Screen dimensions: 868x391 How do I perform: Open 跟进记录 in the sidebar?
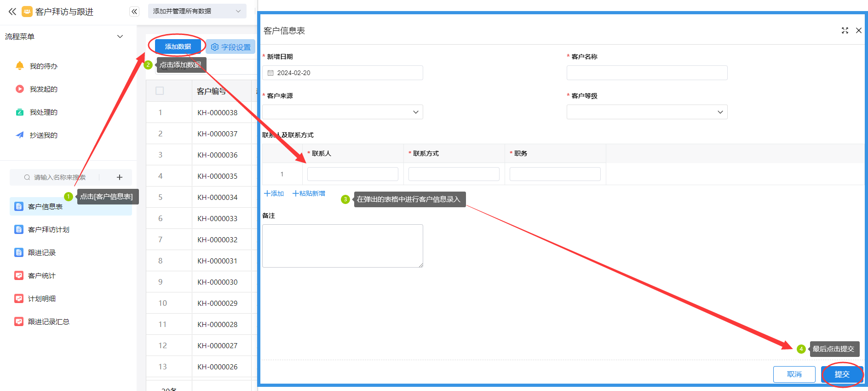[41, 252]
